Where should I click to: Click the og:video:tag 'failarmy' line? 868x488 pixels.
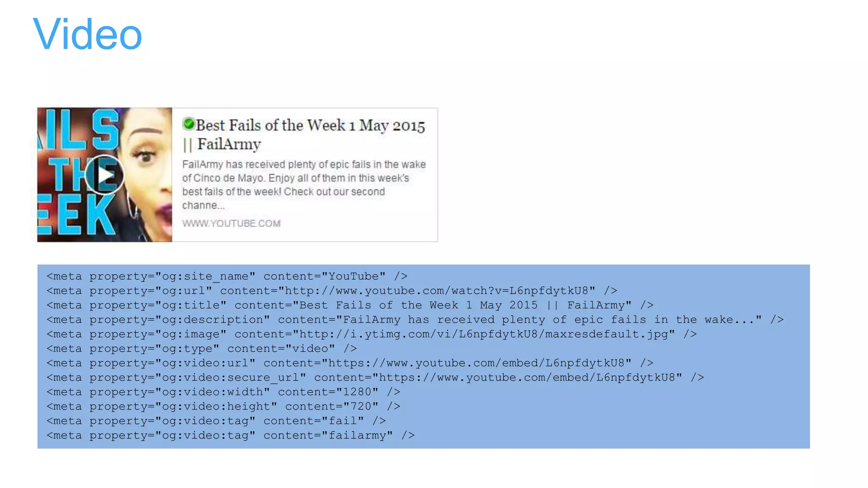230,435
